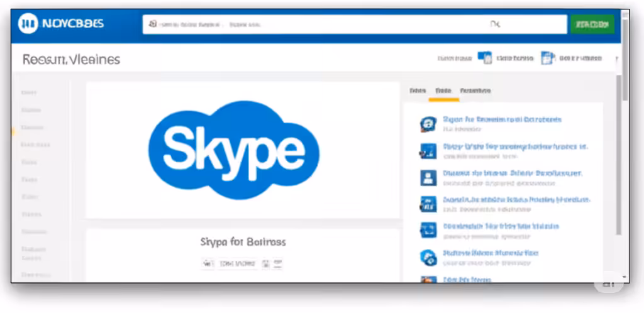Click the large Skype cloud logo image

(x=234, y=150)
